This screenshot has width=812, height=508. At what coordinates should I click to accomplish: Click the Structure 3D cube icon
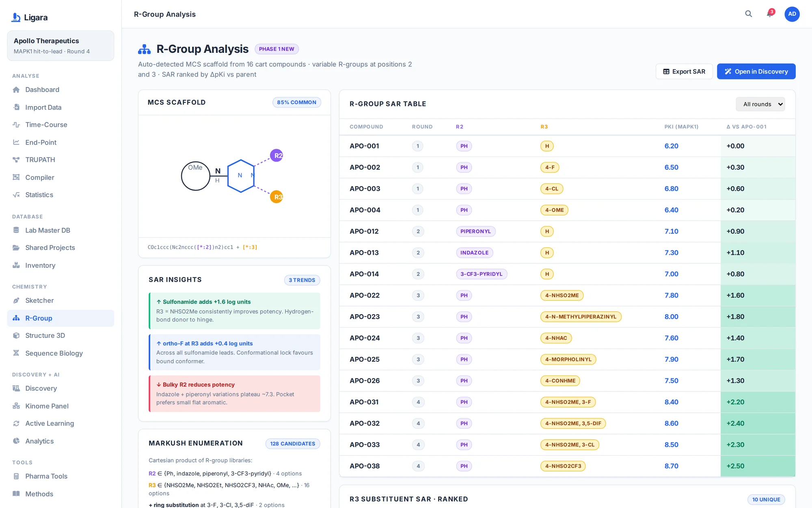(x=16, y=335)
